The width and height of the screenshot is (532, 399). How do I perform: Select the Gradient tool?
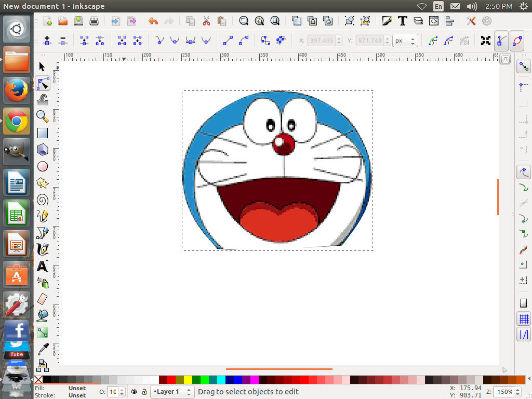click(x=43, y=332)
